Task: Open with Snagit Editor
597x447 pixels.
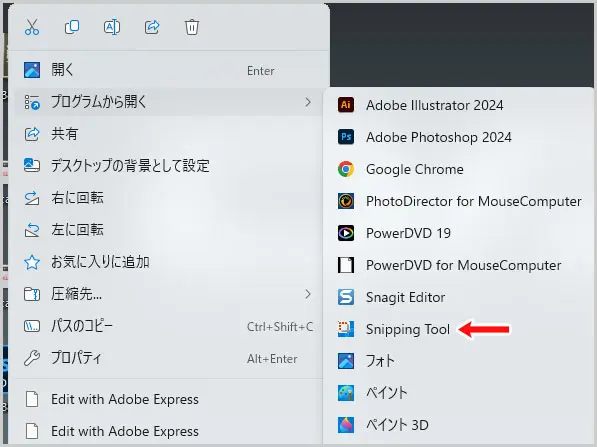Action: pyautogui.click(x=458, y=297)
